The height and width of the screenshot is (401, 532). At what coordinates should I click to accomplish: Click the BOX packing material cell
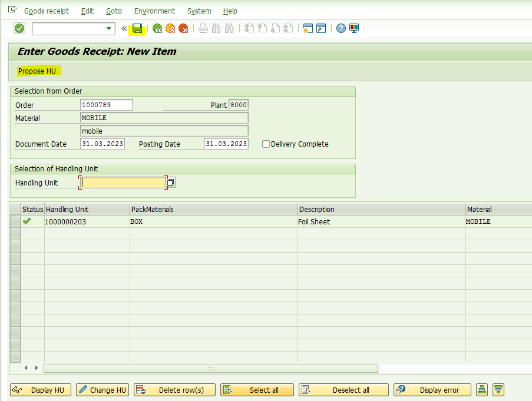coord(214,221)
